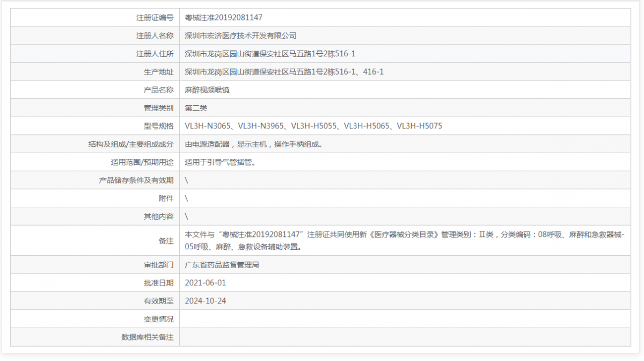The height and width of the screenshot is (361, 644).
Task: Select the 备注 remark paragraph text
Action: [x=405, y=241]
